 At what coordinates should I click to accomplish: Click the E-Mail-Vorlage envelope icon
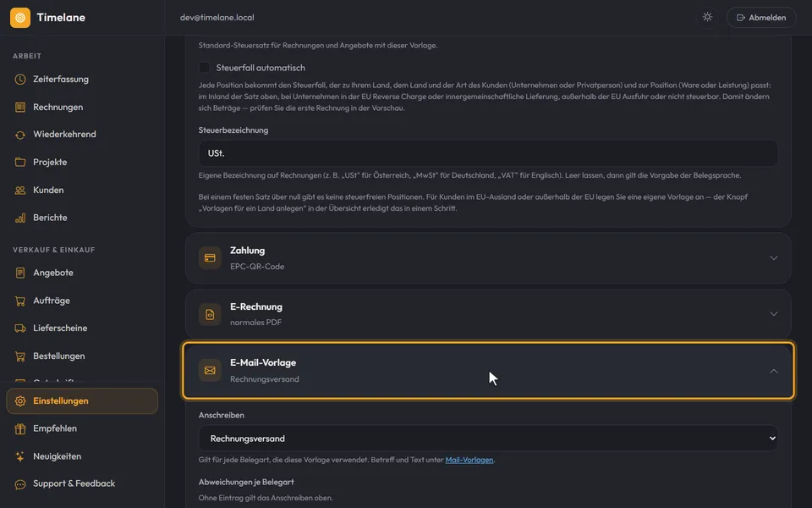tap(210, 370)
